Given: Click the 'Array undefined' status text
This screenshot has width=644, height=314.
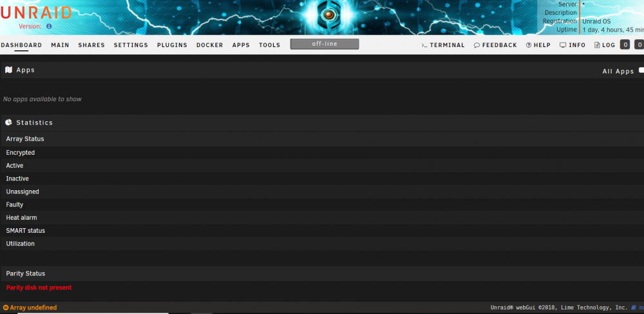Looking at the screenshot, I should point(33,308).
